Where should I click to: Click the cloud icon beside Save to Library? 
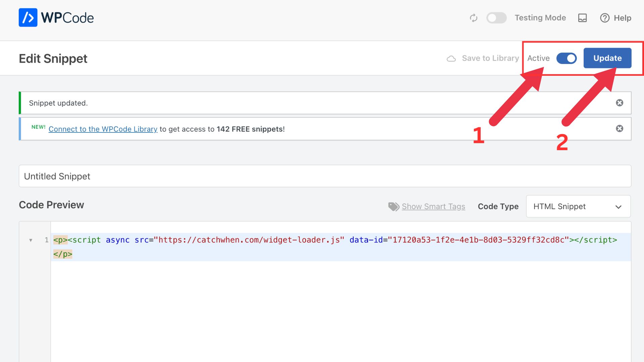point(451,59)
